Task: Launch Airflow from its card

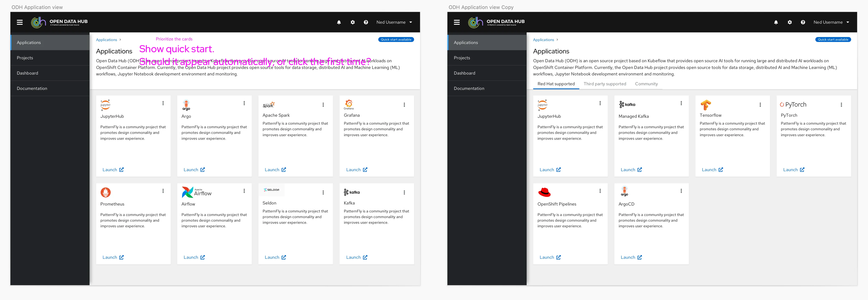Action: pyautogui.click(x=194, y=257)
